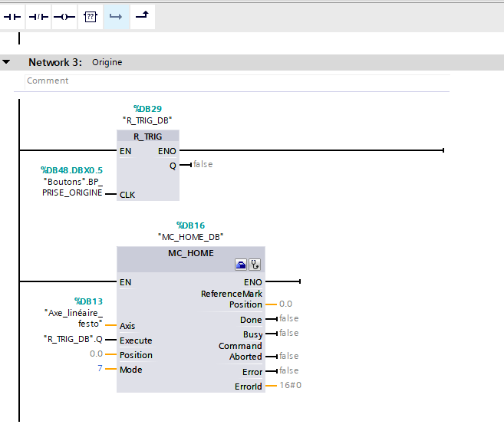504x431 pixels.
Task: Click the Execute input parameter
Action: point(136,341)
